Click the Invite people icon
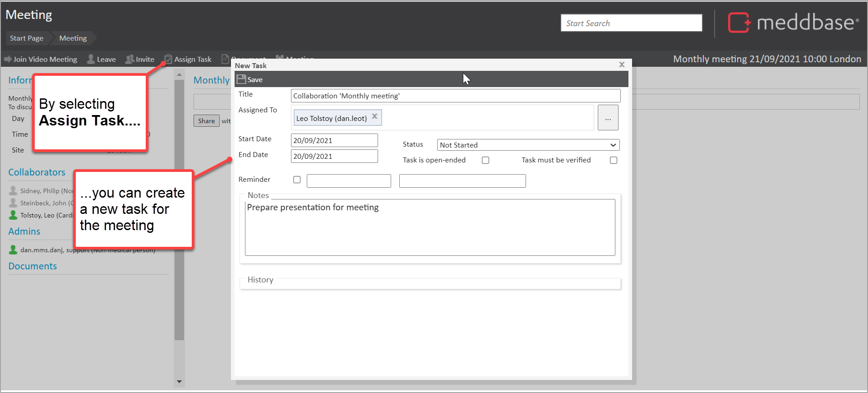Viewport: 868px width, 393px height. pos(129,59)
